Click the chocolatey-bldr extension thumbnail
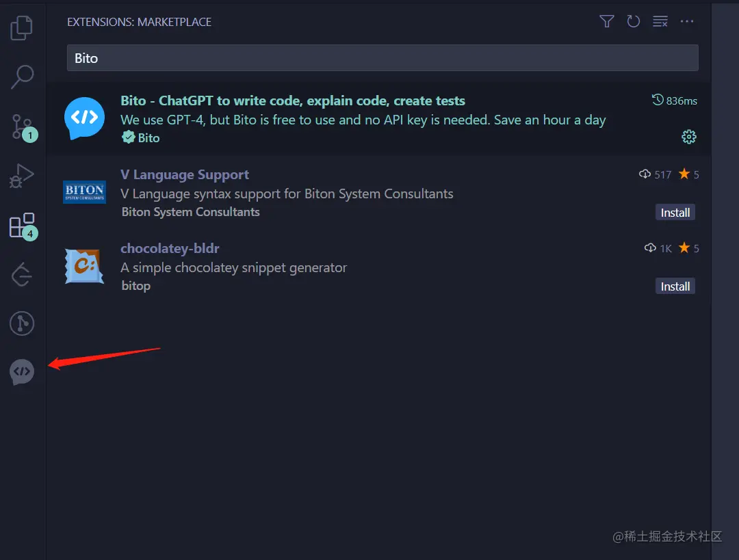 point(84,266)
